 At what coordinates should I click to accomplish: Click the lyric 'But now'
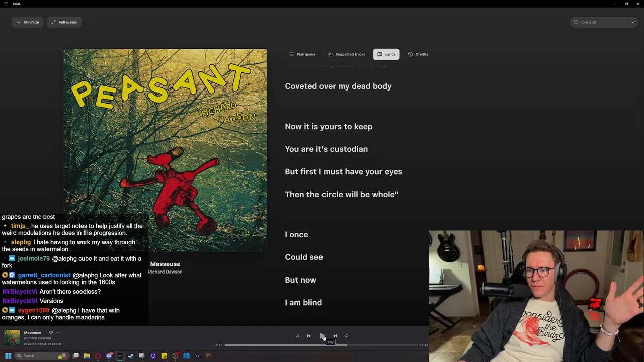300,280
